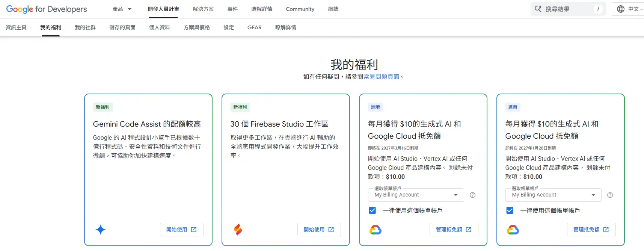The width and height of the screenshot is (644, 251).
Task: Open the 方案與價格 tab
Action: [197, 27]
